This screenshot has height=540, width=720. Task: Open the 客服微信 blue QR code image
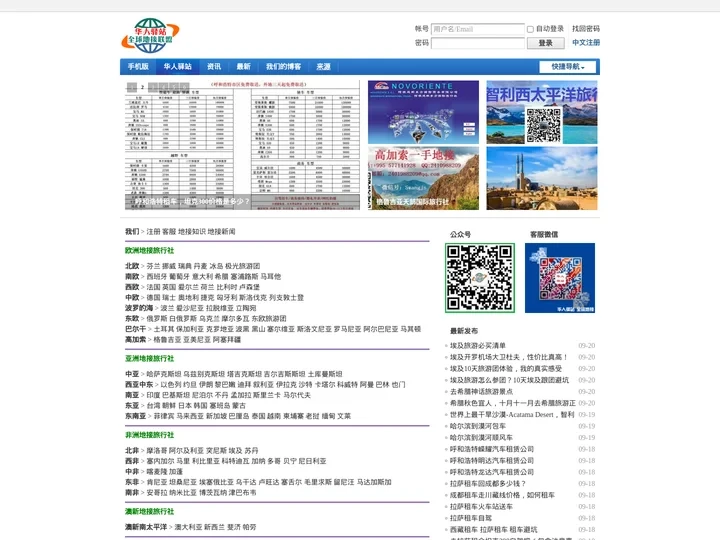(560, 278)
